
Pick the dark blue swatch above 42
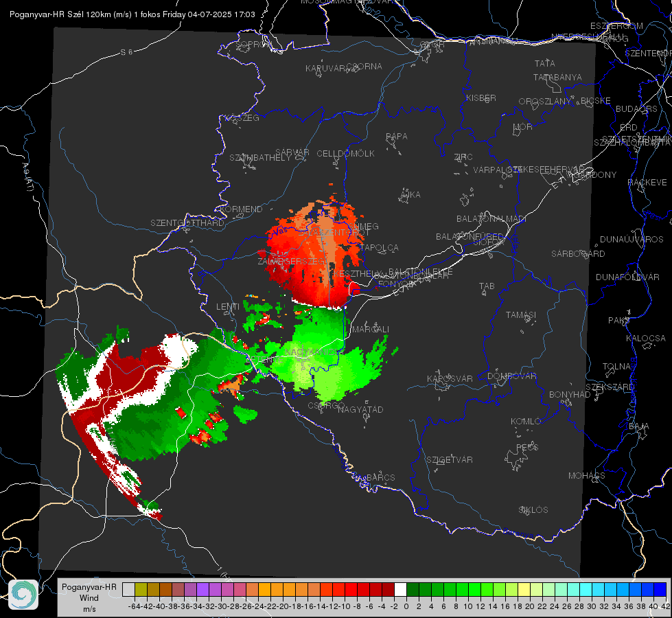pyautogui.click(x=660, y=589)
